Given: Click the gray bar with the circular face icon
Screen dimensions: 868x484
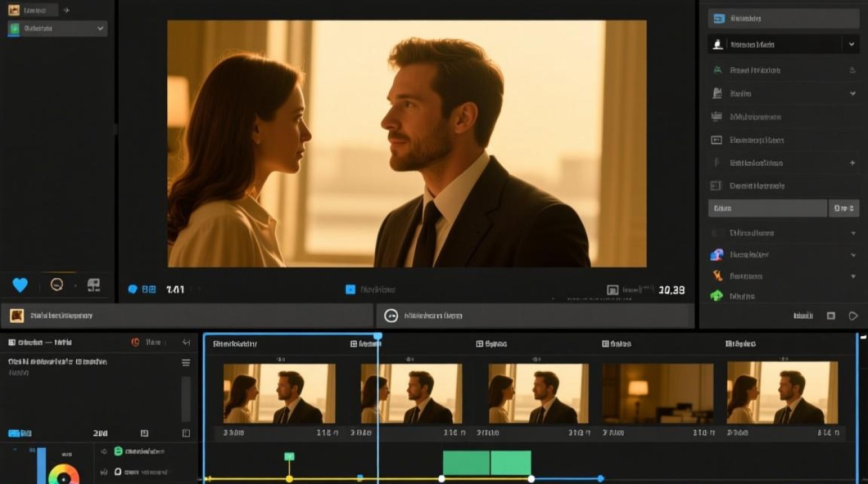Looking at the screenshot, I should 532,316.
